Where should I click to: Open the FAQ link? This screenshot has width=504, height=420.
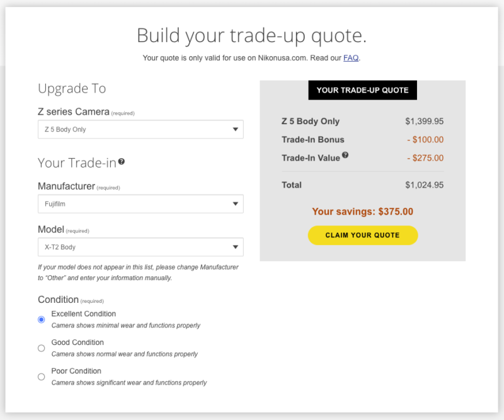point(351,58)
